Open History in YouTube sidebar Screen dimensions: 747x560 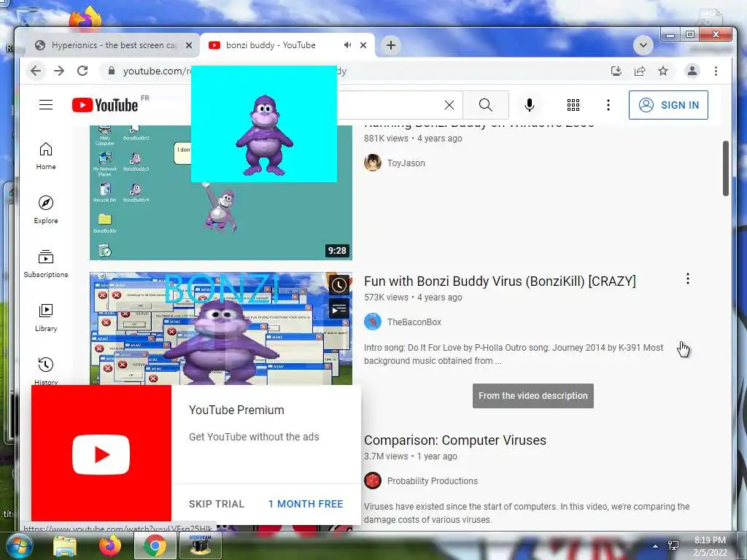(x=46, y=370)
